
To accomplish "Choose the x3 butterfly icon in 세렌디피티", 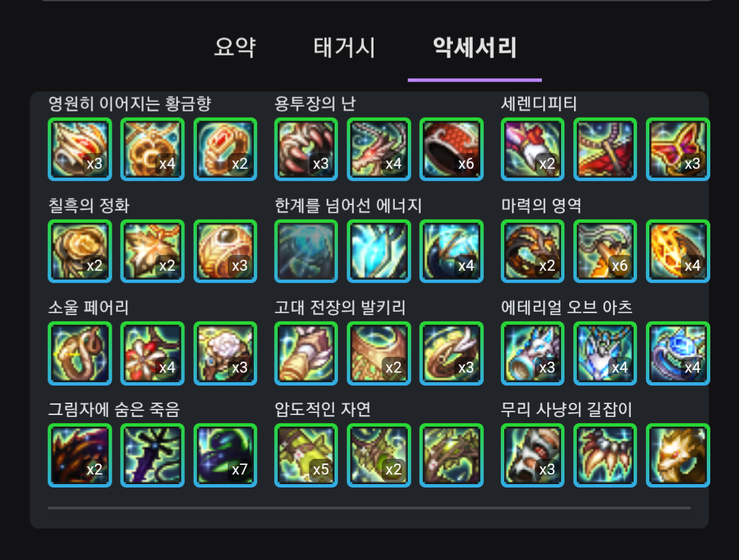I will click(677, 149).
